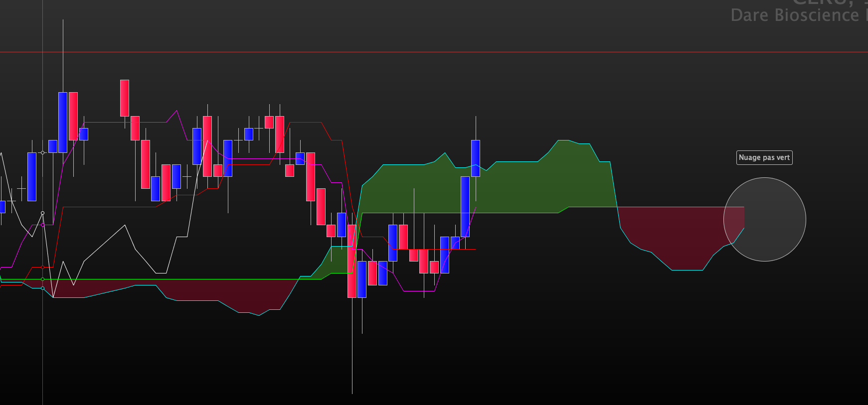Viewport: 868px width, 405px height.
Task: Click the "Nuage pas vert" annotation label
Action: (x=764, y=157)
